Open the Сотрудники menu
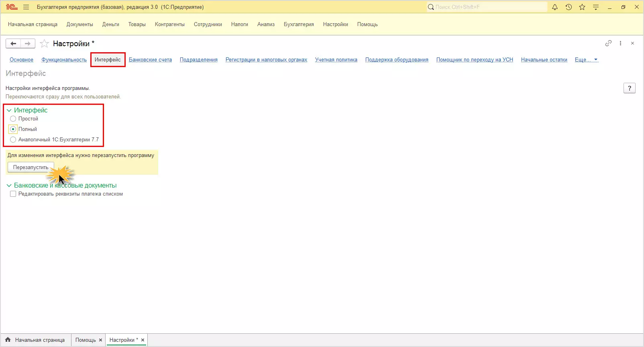Viewport: 644px width, 347px height. pyautogui.click(x=208, y=24)
